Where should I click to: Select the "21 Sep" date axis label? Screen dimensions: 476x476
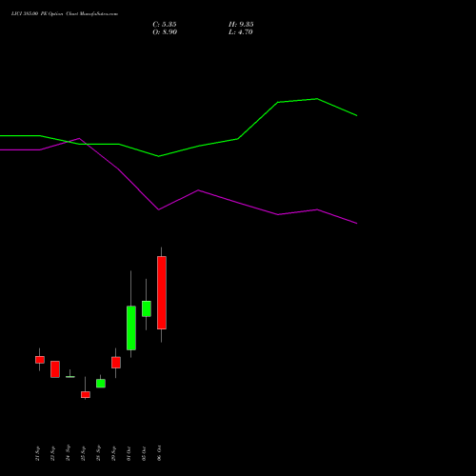coord(37,453)
